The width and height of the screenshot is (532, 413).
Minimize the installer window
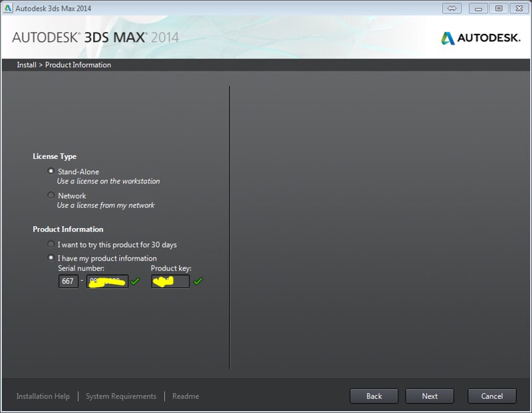pyautogui.click(x=478, y=8)
